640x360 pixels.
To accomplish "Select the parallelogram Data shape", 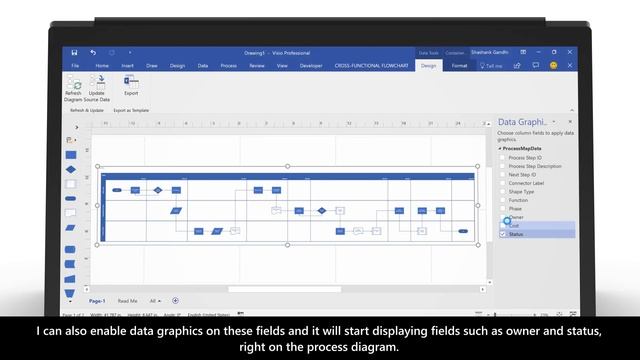I will [71, 227].
